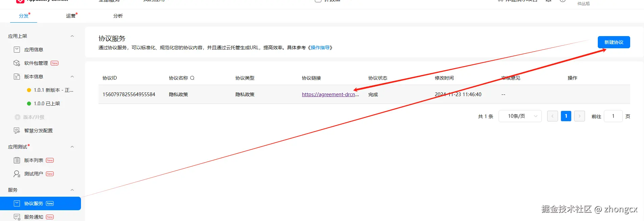
Task: Click the 协议类型 column header
Action: coord(245,78)
